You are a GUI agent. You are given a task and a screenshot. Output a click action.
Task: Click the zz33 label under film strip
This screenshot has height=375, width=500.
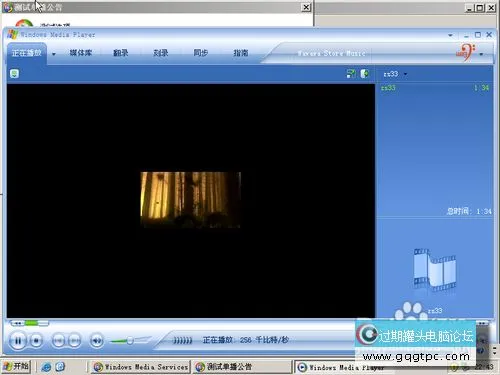tap(435, 310)
